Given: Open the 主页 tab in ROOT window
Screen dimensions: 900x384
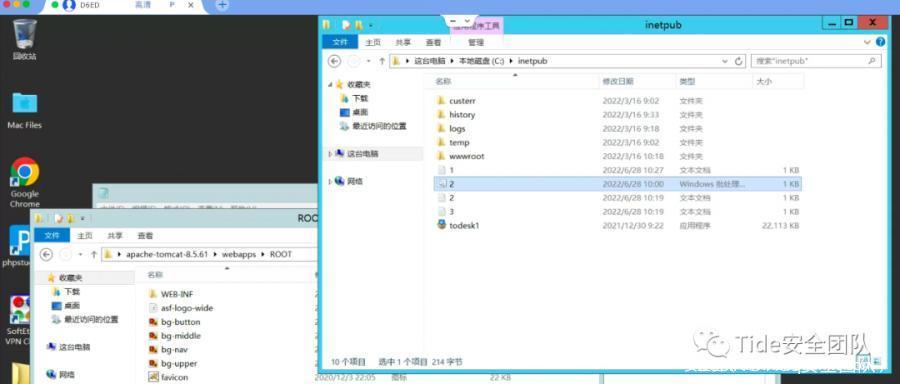Looking at the screenshot, I should point(85,235).
